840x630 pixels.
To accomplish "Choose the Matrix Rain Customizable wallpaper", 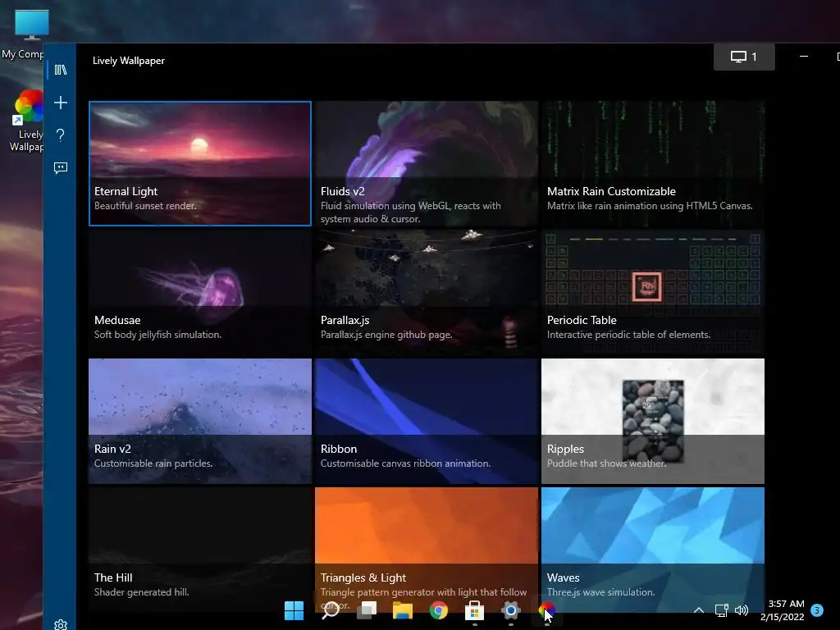I will coord(652,163).
